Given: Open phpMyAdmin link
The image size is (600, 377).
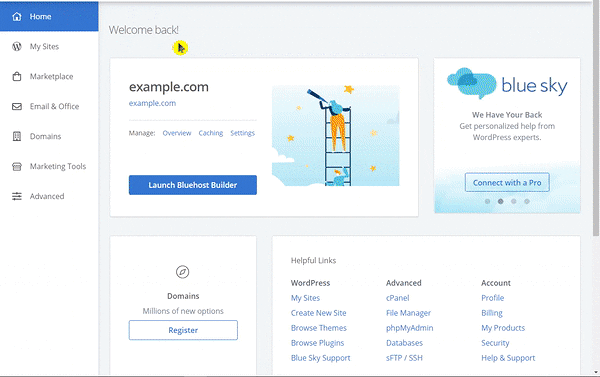Looking at the screenshot, I should click(x=409, y=328).
